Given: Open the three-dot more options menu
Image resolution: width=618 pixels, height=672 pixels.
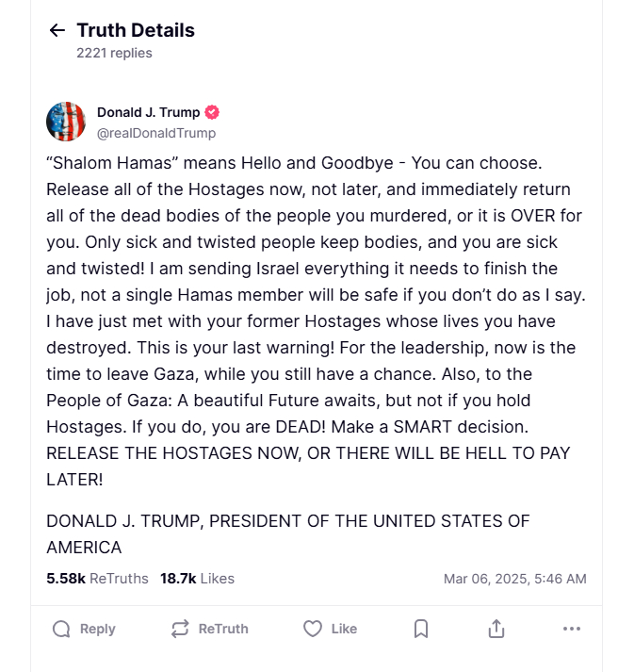Looking at the screenshot, I should pos(571,629).
